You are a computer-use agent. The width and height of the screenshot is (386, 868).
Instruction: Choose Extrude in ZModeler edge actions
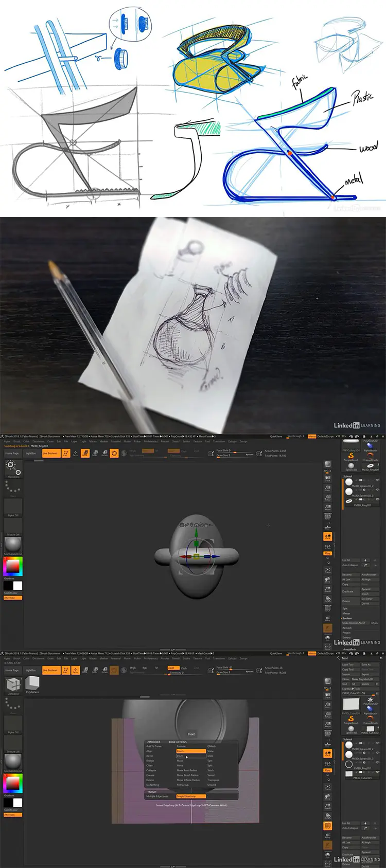(181, 746)
